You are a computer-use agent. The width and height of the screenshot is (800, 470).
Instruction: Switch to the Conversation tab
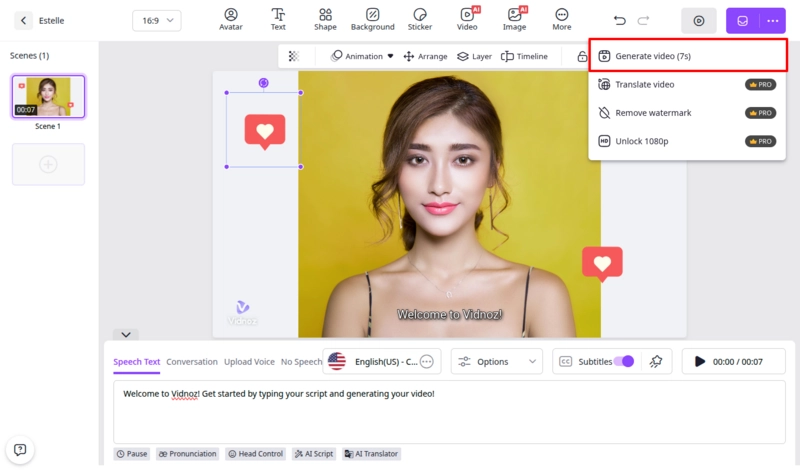[x=192, y=361]
